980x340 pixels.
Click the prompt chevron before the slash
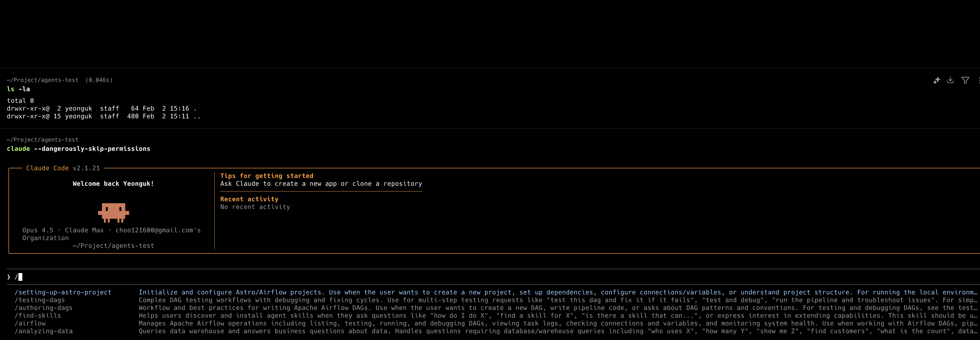pyautogui.click(x=9, y=277)
